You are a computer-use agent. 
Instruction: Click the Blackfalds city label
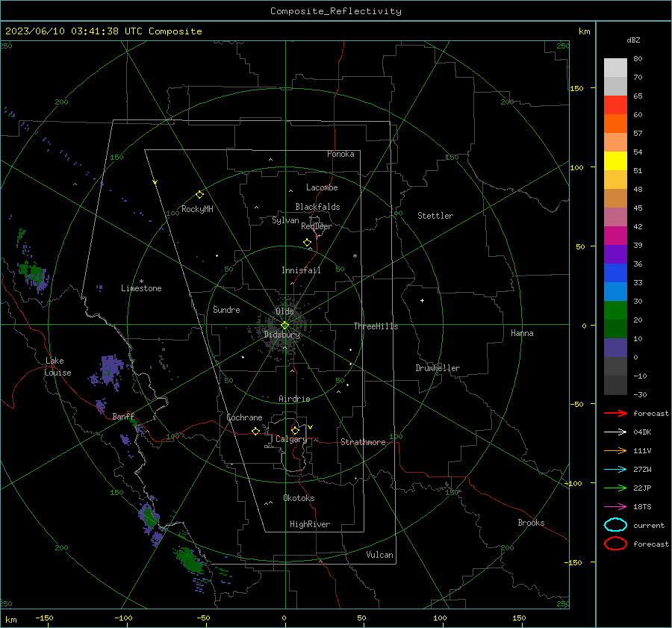317,207
